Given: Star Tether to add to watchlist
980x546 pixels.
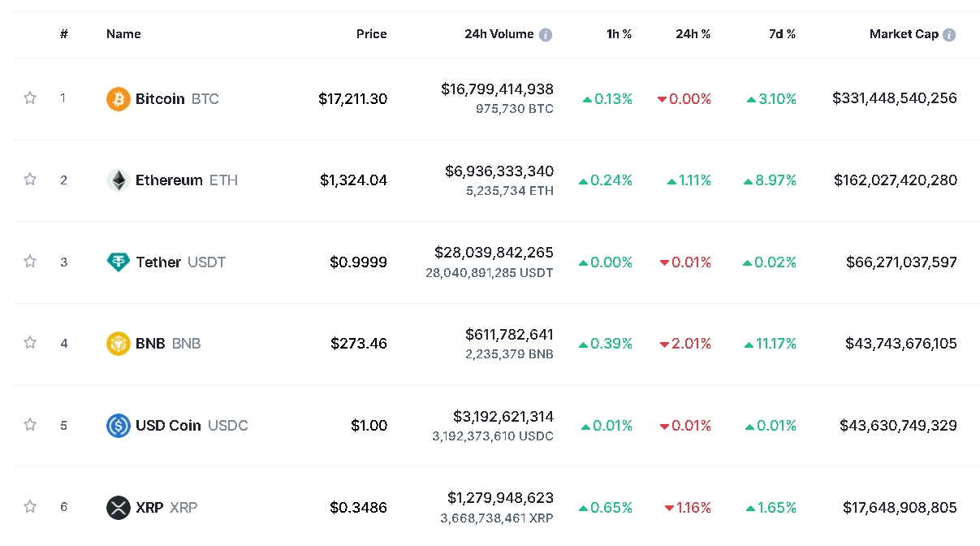Looking at the screenshot, I should 30,262.
